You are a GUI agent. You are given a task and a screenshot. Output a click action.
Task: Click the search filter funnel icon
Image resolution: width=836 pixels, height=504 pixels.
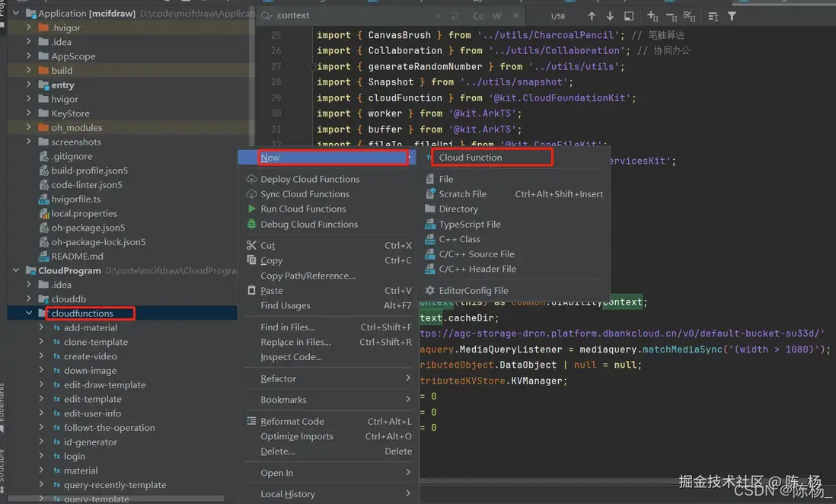point(732,16)
